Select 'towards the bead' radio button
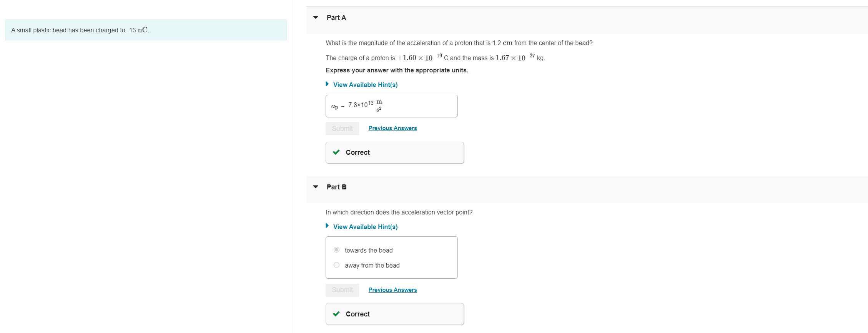The height and width of the screenshot is (333, 868). pos(336,250)
